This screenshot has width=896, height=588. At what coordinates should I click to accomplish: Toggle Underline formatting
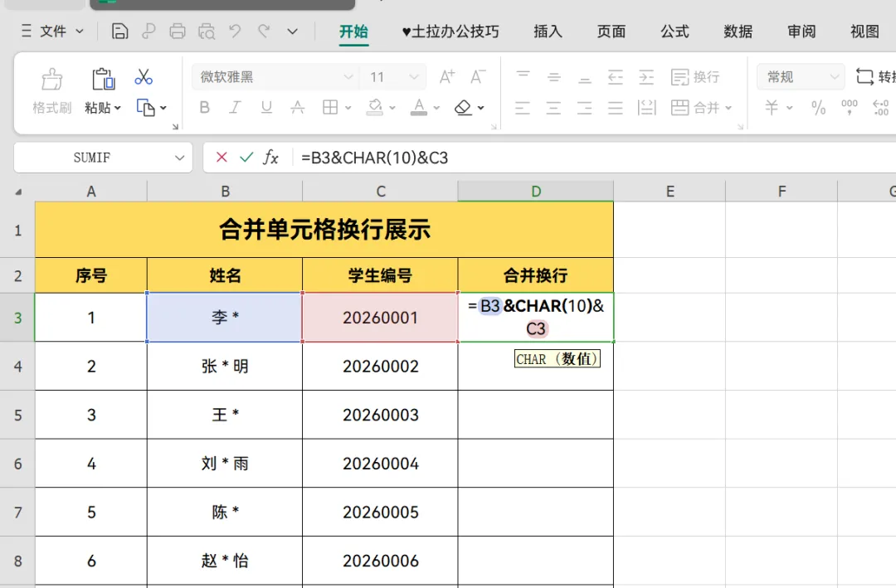click(x=266, y=108)
